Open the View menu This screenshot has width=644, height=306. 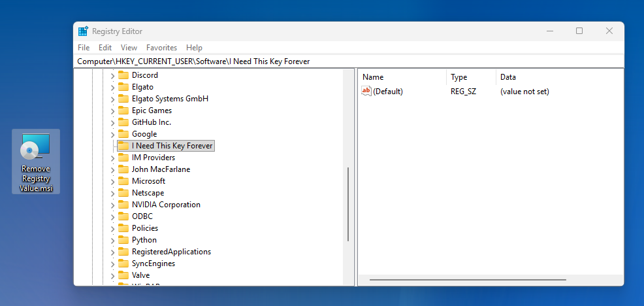tap(129, 48)
